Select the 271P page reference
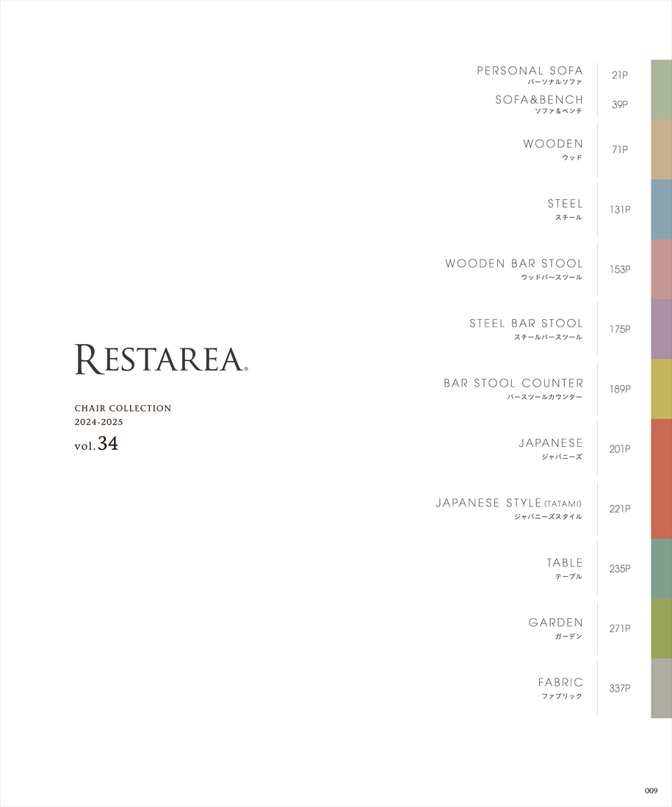Image resolution: width=672 pixels, height=807 pixels. click(619, 628)
